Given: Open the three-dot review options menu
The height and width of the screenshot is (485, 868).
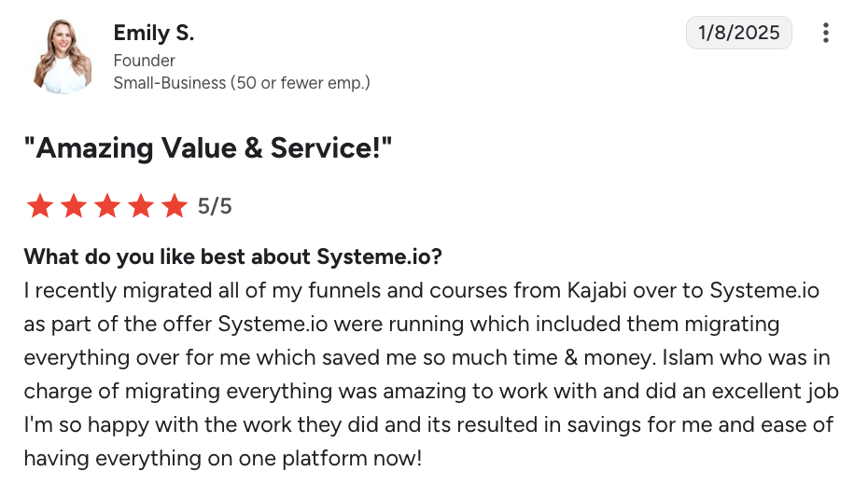Looking at the screenshot, I should [x=825, y=34].
